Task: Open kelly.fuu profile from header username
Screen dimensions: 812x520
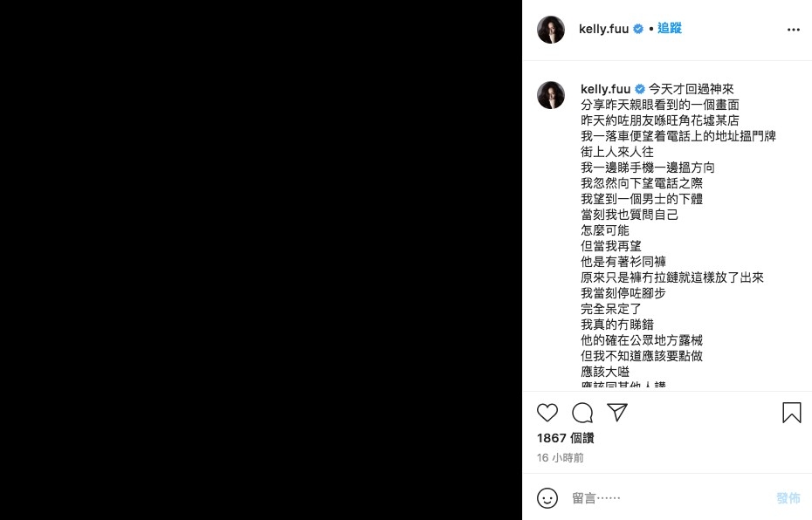Action: point(603,29)
